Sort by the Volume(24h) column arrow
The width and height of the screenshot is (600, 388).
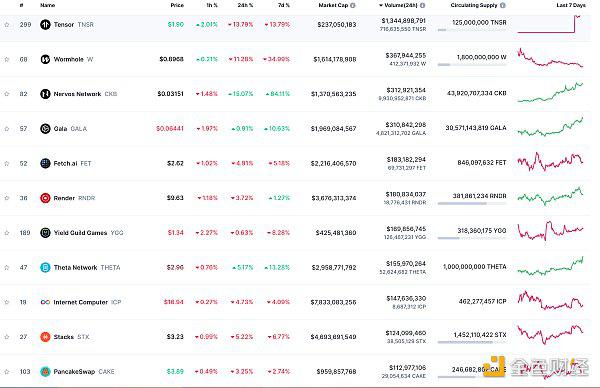(381, 5)
